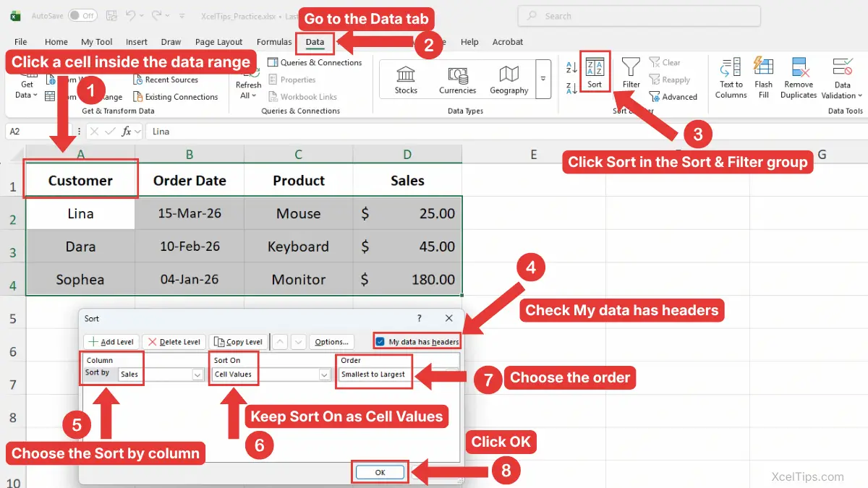Select the Currencies data type
The width and height of the screenshot is (868, 488).
pyautogui.click(x=457, y=80)
